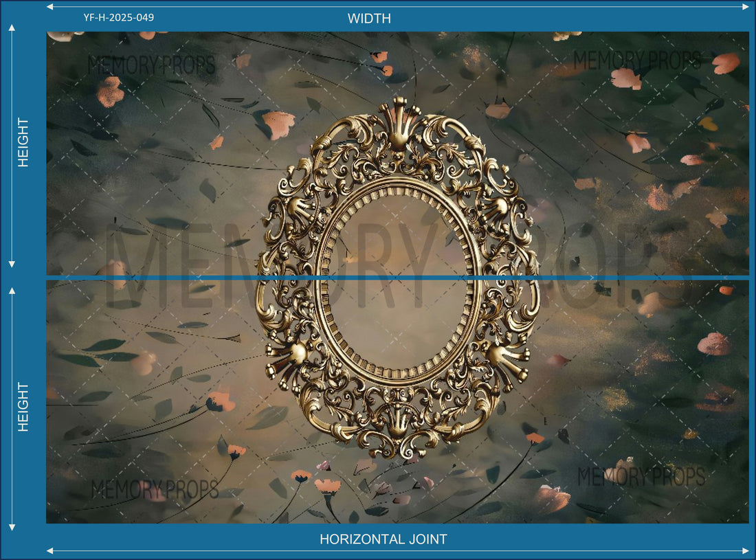The height and width of the screenshot is (560, 756).
Task: Click the bottom-left MEMORY PROPS watermark
Action: point(155,490)
